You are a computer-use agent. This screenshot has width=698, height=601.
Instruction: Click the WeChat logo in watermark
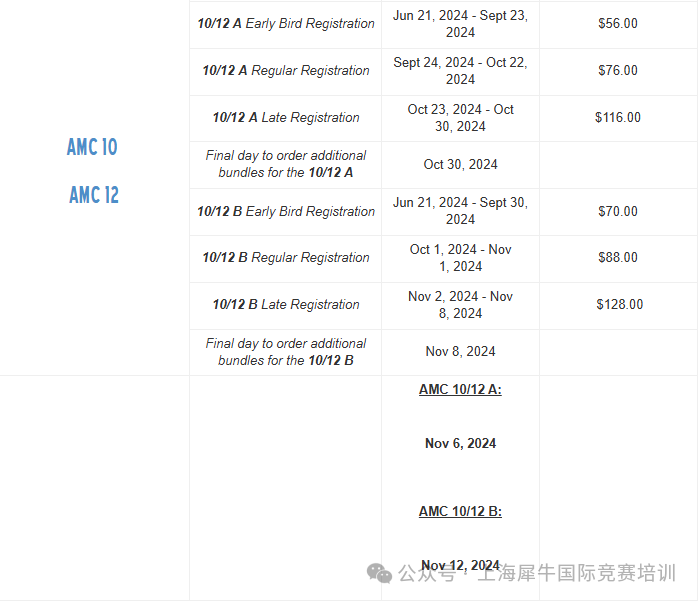(379, 573)
